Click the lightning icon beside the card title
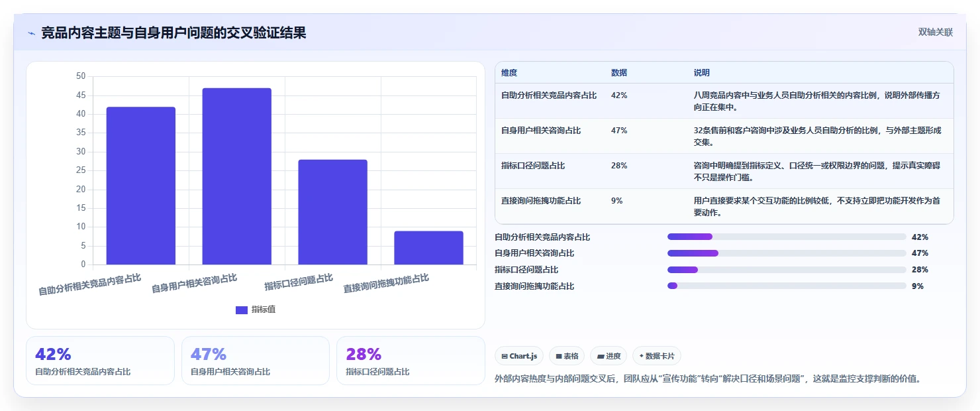 31,33
